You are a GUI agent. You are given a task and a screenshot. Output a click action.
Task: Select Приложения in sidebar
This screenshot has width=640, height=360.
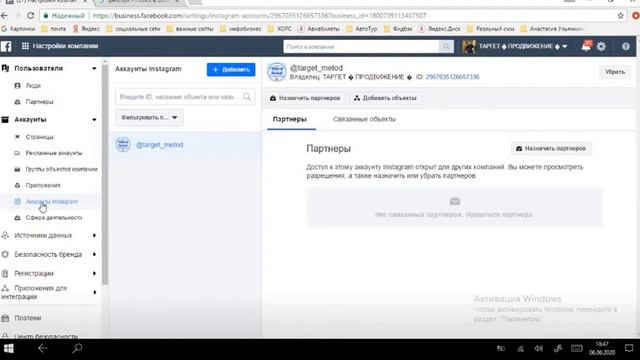point(43,185)
